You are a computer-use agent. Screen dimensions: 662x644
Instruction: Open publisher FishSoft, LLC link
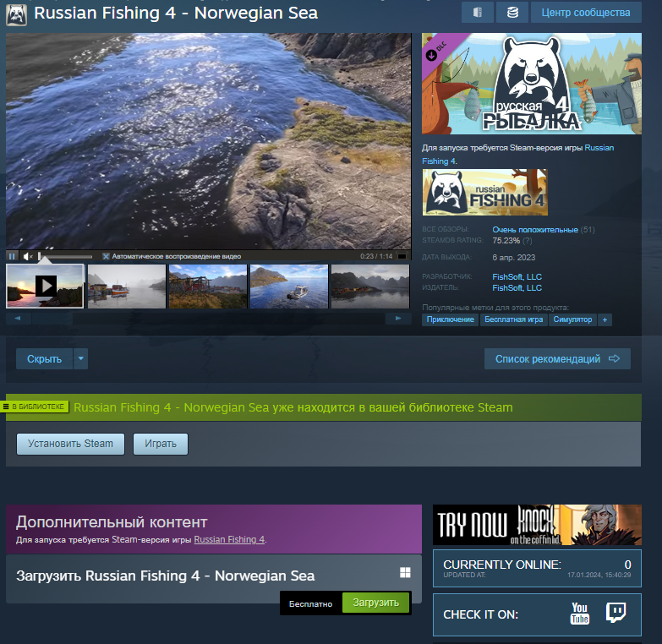517,288
